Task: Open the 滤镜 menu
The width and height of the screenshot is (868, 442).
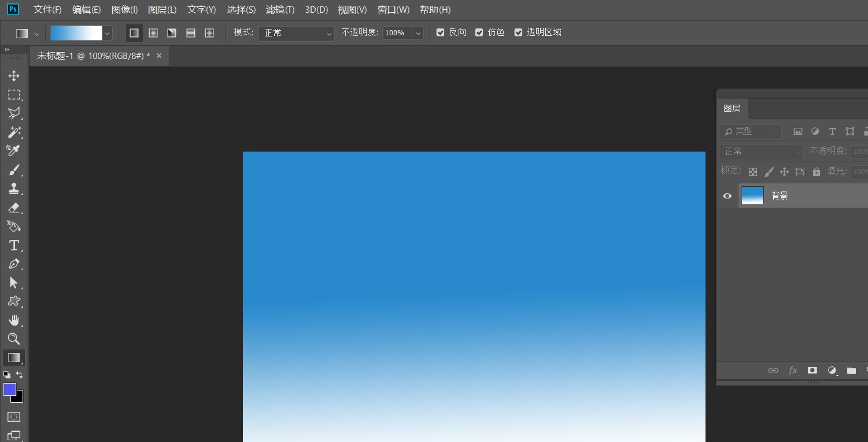Action: click(x=280, y=9)
